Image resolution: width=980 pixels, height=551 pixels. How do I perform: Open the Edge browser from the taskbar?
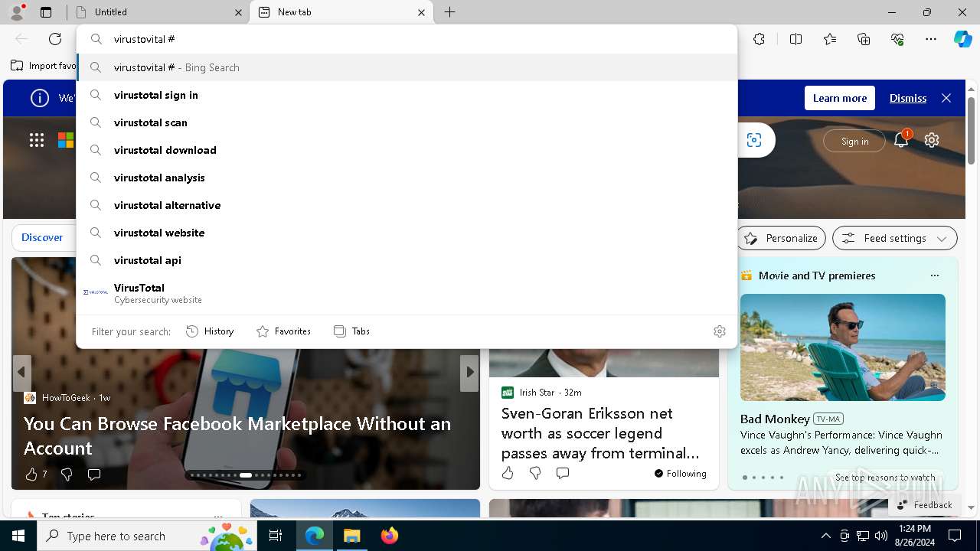(x=315, y=536)
